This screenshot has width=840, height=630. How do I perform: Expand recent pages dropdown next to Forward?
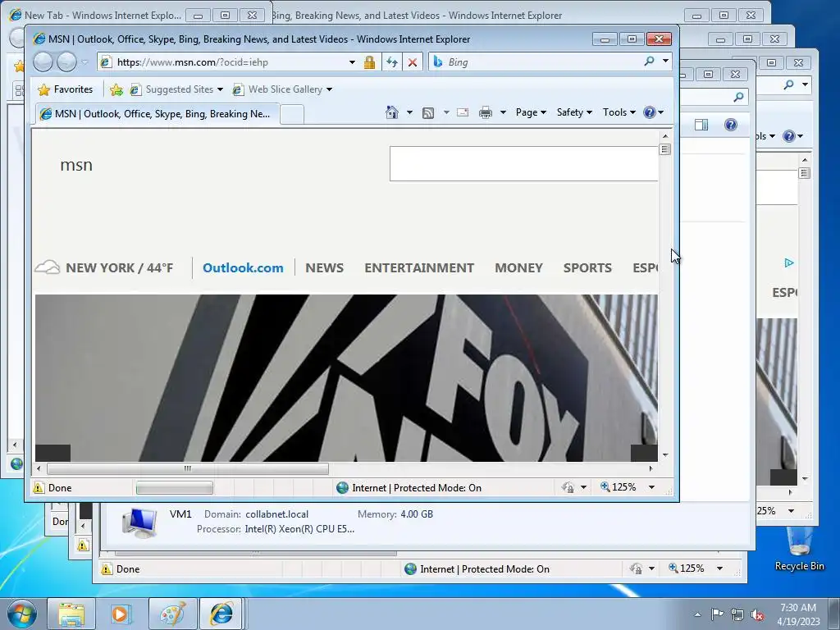tap(84, 62)
